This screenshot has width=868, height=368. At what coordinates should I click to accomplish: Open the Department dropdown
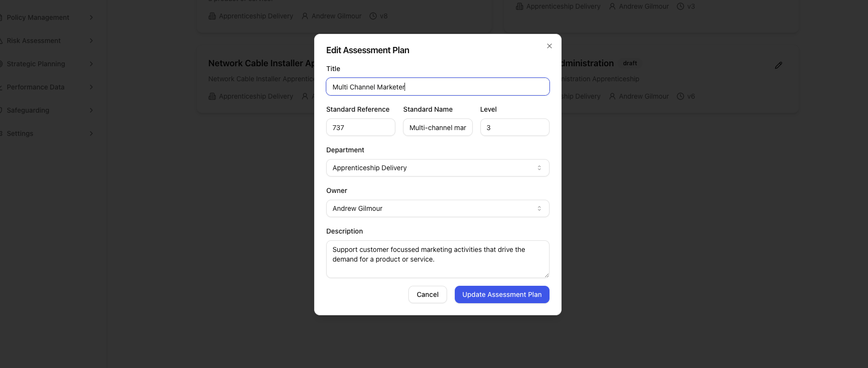[437, 168]
